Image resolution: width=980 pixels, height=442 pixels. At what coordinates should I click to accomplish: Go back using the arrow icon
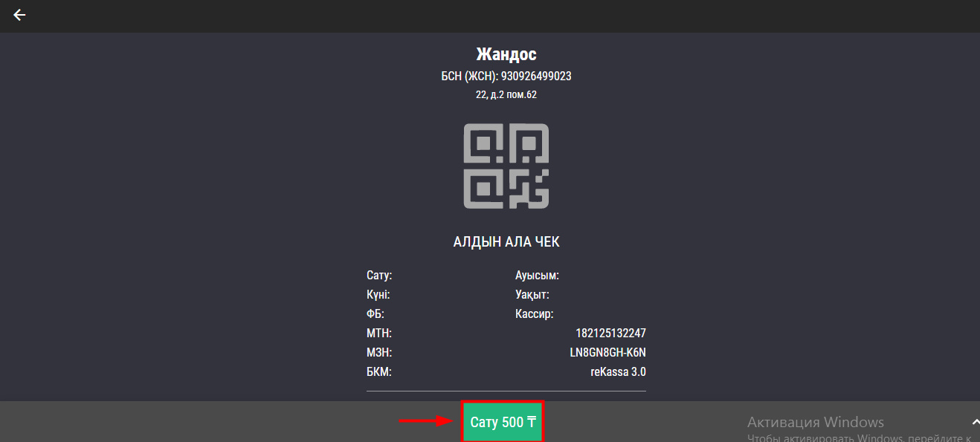19,15
